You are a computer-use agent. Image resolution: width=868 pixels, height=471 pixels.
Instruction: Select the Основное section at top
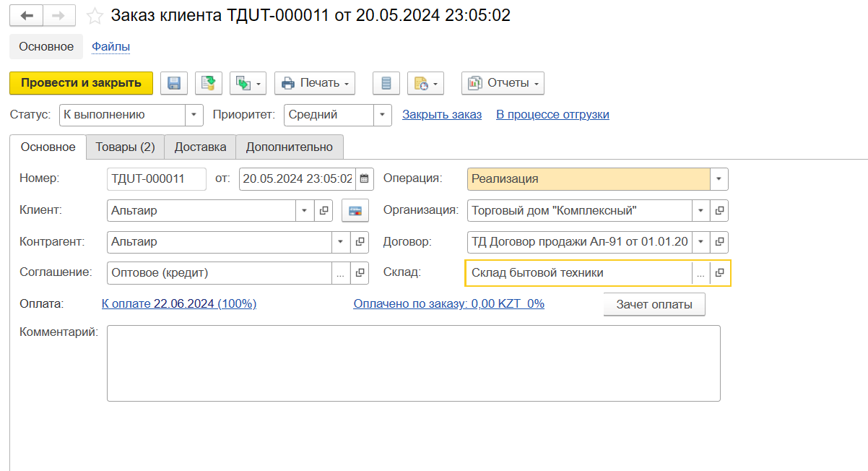[x=46, y=46]
